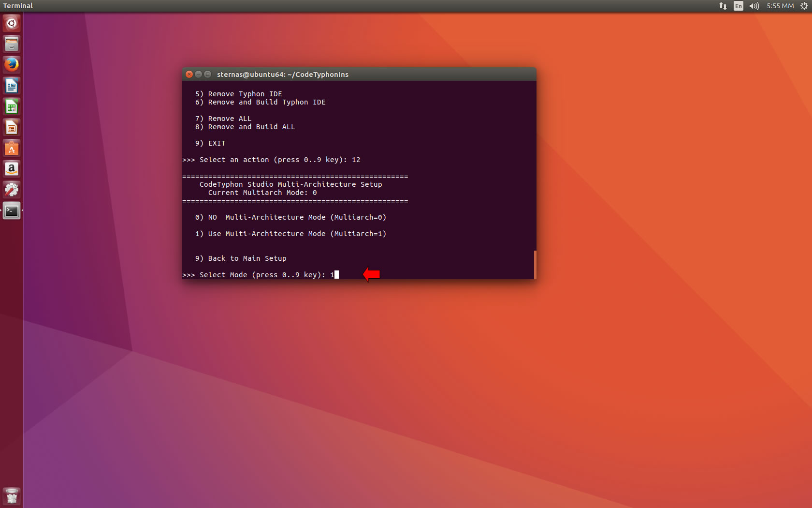Click '7) Remove ALL' line
Screen dimensions: 812x508
[223, 119]
